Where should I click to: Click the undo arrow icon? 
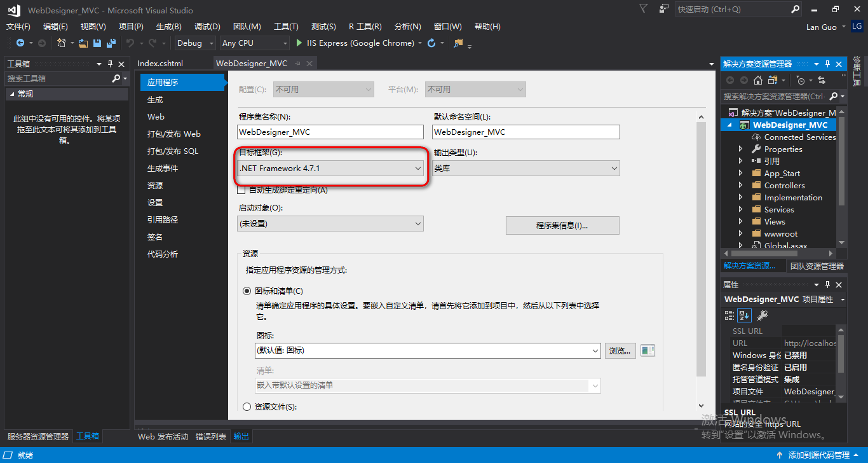pyautogui.click(x=130, y=43)
